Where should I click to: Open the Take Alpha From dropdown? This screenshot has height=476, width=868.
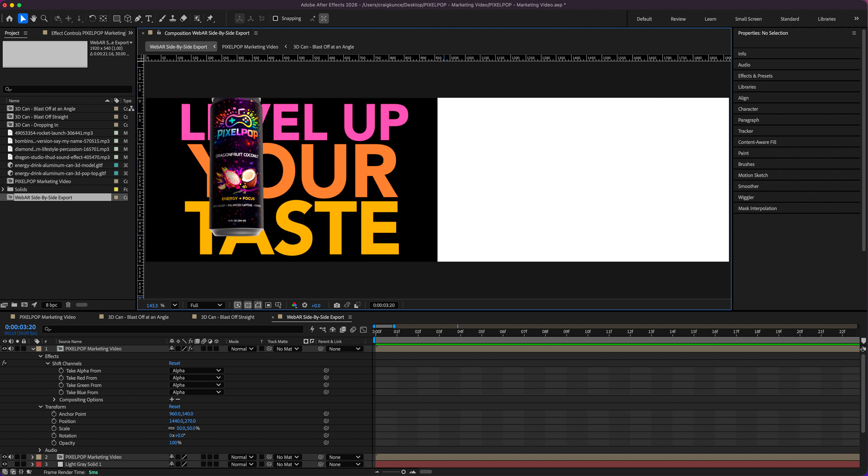196,370
